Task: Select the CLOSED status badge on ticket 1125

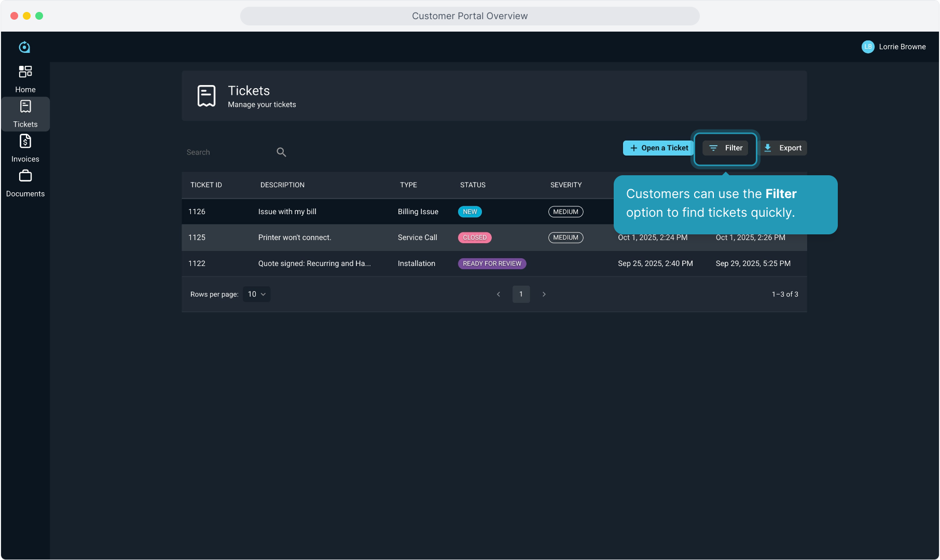Action: pos(475,237)
